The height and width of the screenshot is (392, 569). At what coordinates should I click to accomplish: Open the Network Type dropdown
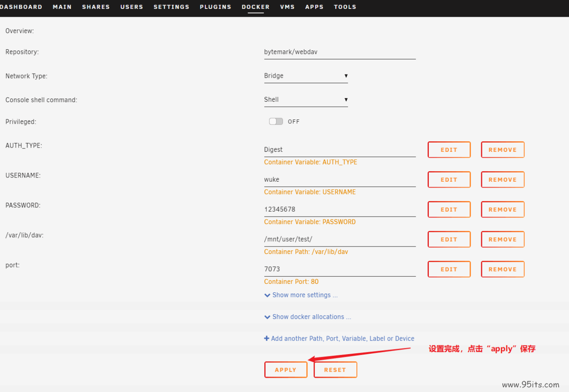[x=306, y=76]
